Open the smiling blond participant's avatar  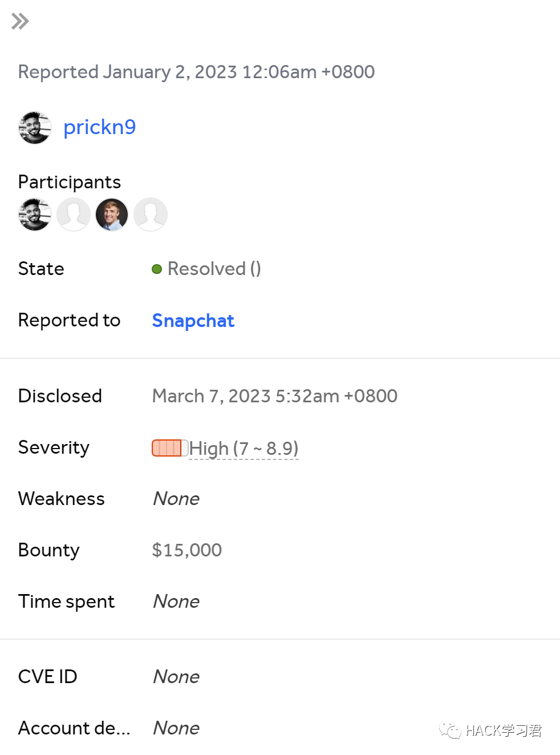[112, 215]
